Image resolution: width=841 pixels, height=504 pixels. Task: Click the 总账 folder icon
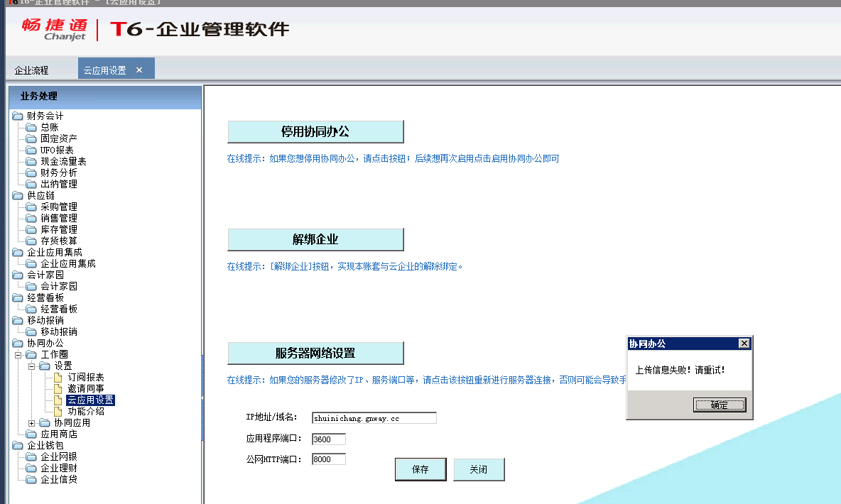tap(31, 127)
